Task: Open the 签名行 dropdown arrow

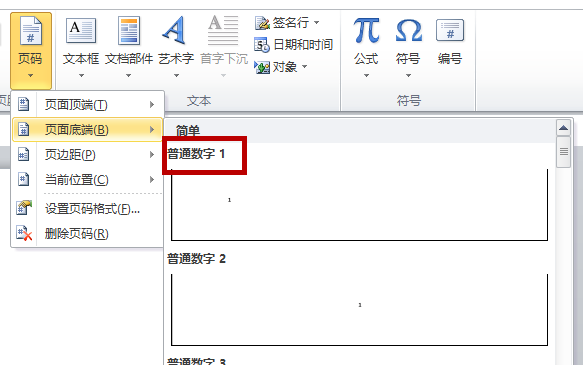Action: click(x=316, y=23)
